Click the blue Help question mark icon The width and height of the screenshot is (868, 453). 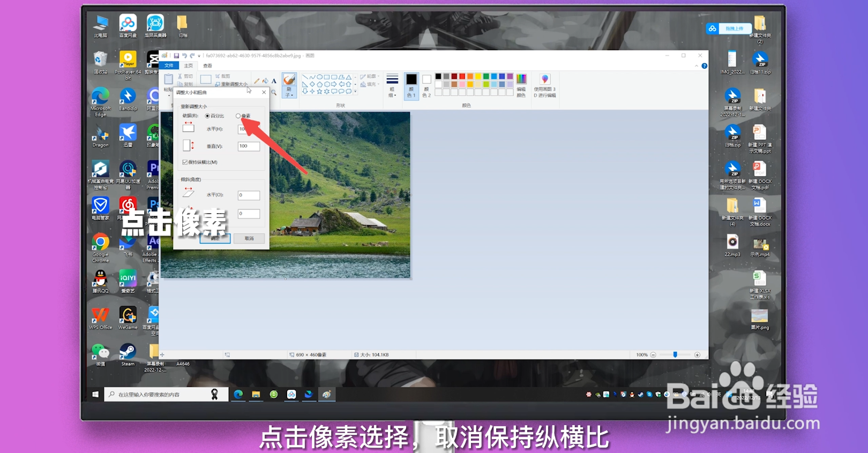[705, 66]
